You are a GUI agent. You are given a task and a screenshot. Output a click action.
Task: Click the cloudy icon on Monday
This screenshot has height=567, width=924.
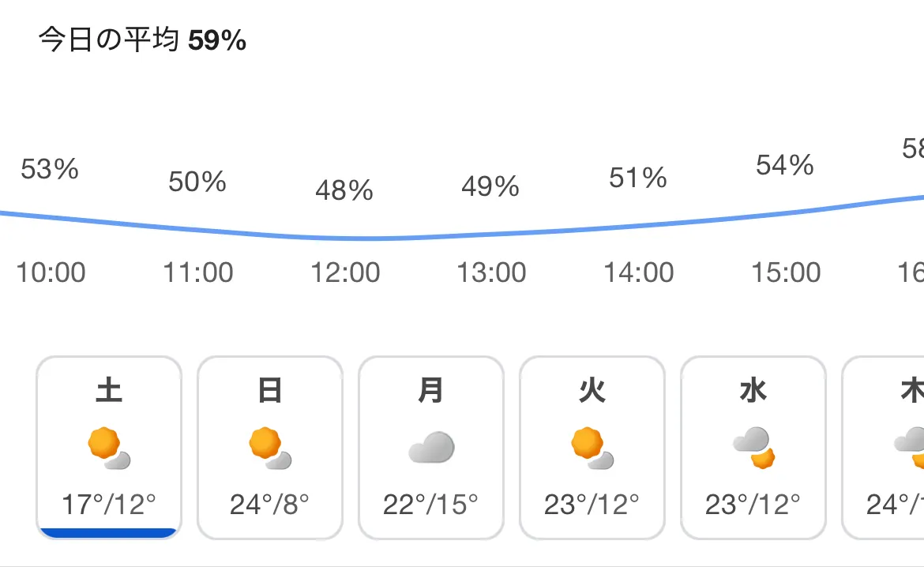[431, 447]
